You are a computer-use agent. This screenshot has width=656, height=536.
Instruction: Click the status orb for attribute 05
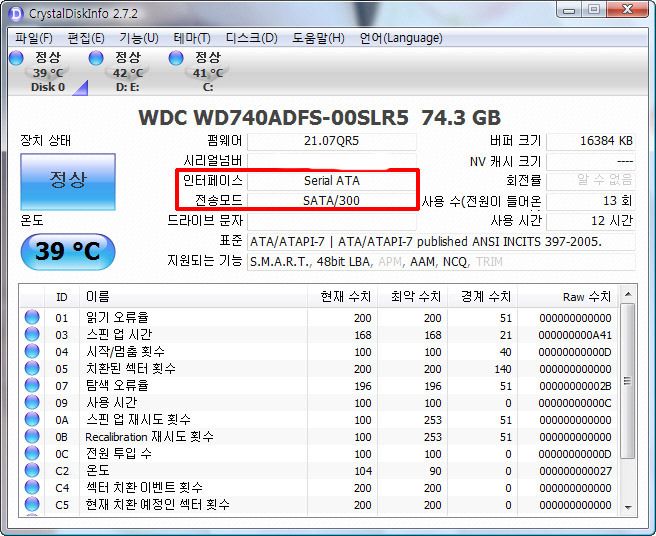coord(32,369)
